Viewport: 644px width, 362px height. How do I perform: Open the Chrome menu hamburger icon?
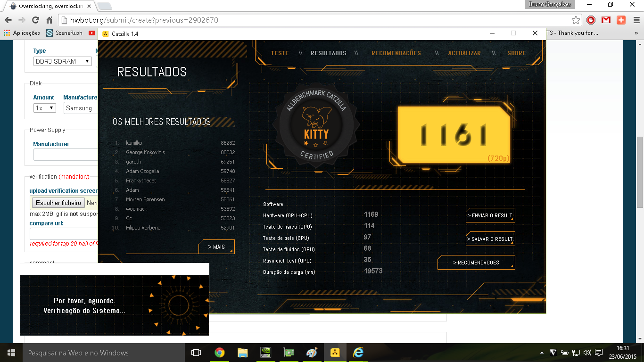point(636,20)
